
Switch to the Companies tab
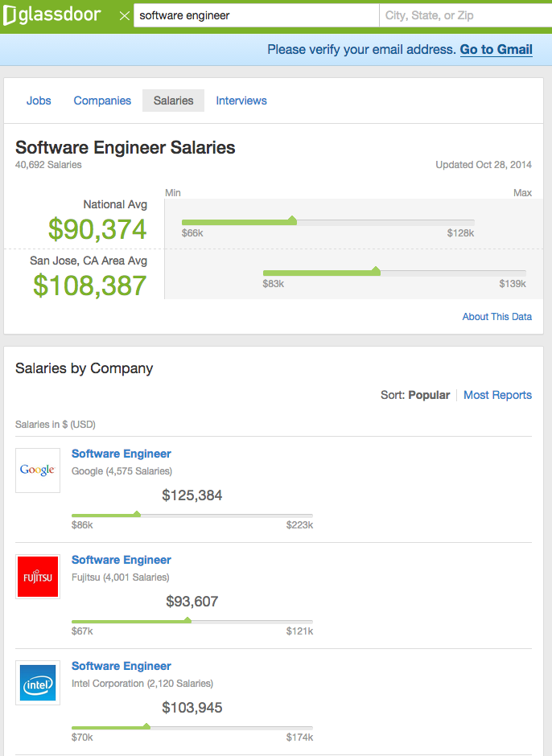click(102, 101)
